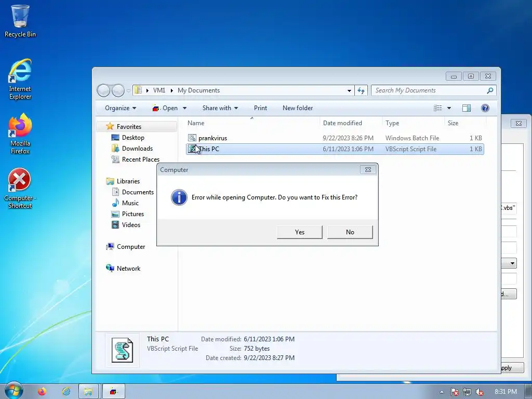This screenshot has width=532, height=399.
Task: Select Desktop under Favorites
Action: click(x=133, y=137)
